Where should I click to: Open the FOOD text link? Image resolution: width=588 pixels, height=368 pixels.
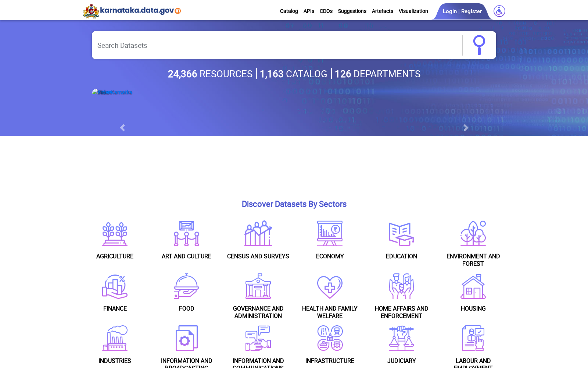(186, 308)
